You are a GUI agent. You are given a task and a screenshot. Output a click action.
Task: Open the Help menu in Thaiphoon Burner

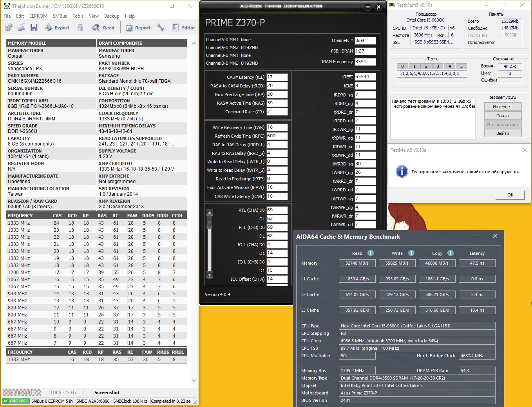coord(130,16)
